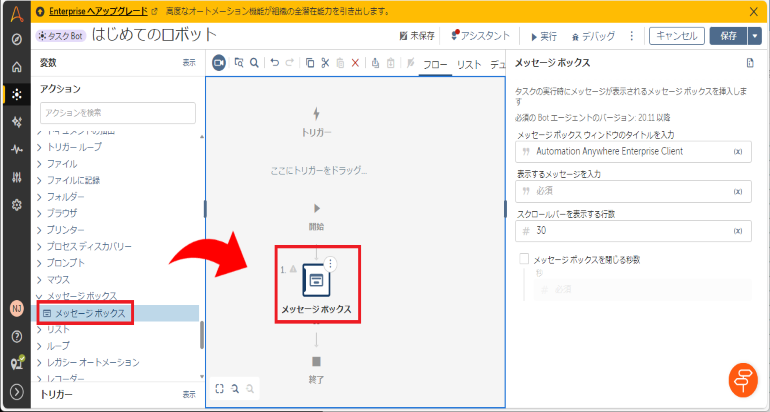Viewport: 770px width, 412px height.
Task: Switch to the フロー view tab
Action: click(435, 64)
